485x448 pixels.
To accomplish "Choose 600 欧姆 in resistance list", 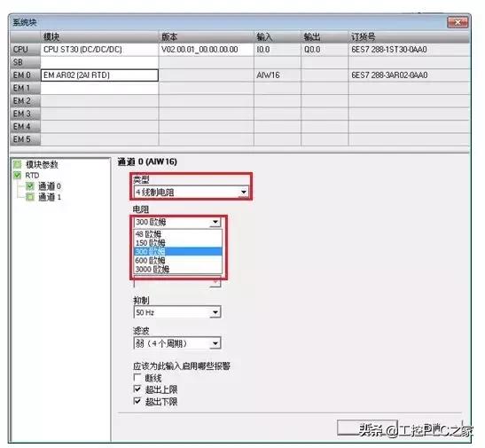I will tap(178, 260).
